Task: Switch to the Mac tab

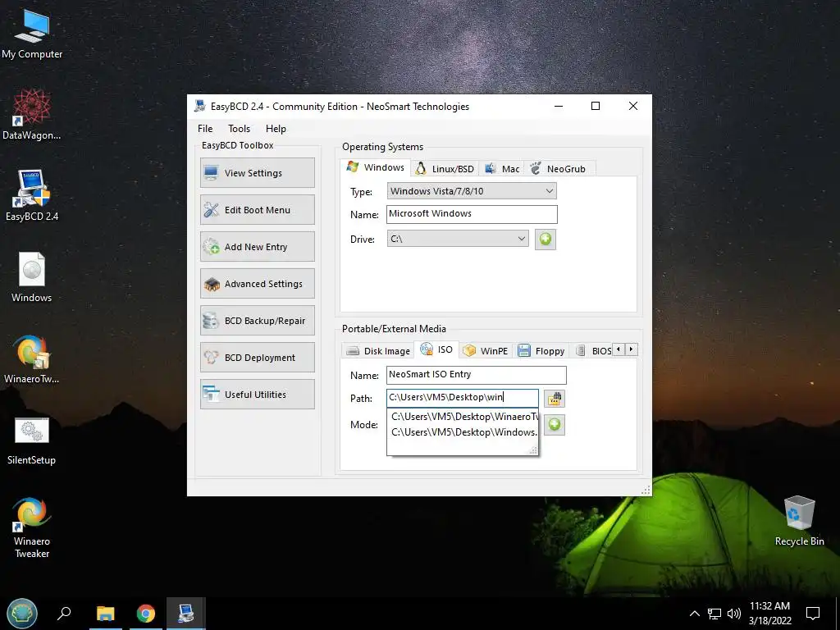Action: [502, 169]
